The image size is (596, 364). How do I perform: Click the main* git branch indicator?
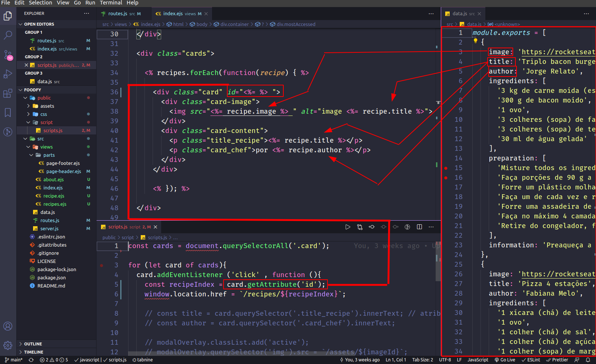pyautogui.click(x=14, y=360)
